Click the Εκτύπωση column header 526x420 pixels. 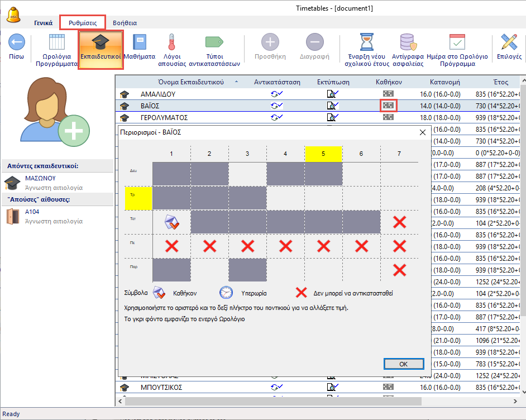click(x=333, y=82)
